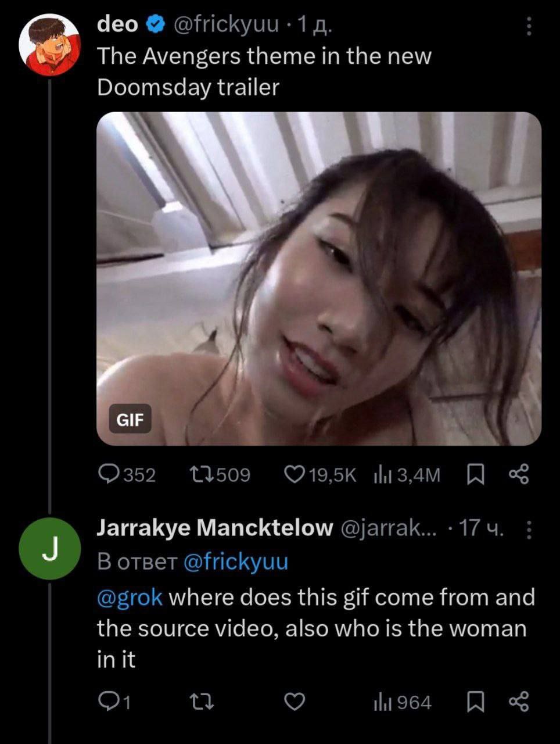Image resolution: width=560 pixels, height=744 pixels.
Task: Play the GIF in deo's post
Action: coord(318,279)
